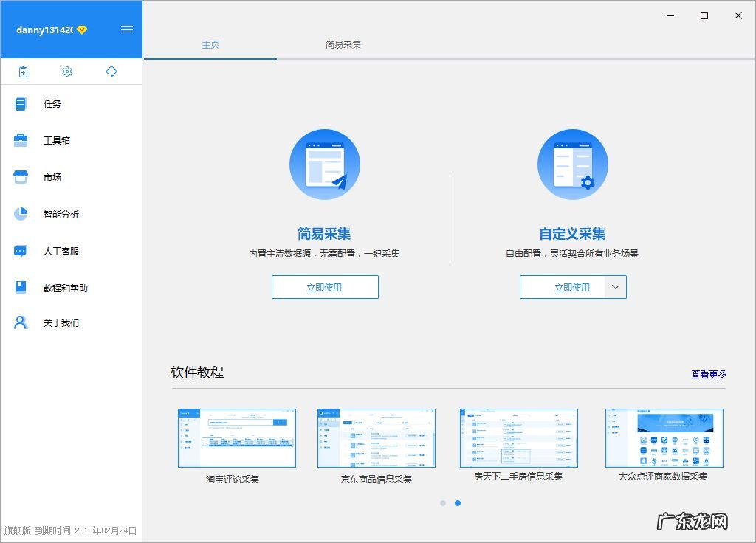This screenshot has height=543, width=756.
Task: Create a new task with the plus icon
Action: (x=23, y=72)
